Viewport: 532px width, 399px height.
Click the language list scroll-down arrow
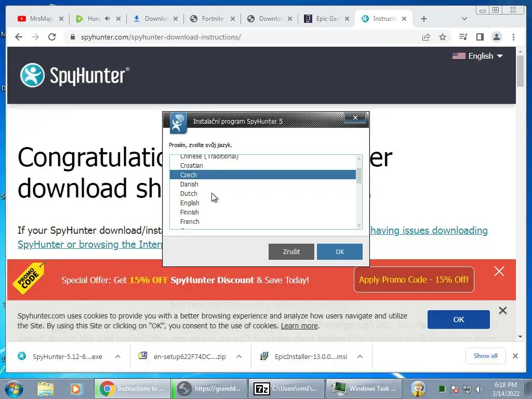(x=359, y=225)
